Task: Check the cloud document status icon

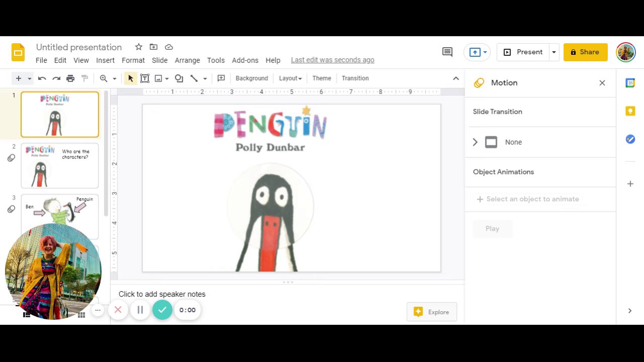Action: pyautogui.click(x=169, y=47)
